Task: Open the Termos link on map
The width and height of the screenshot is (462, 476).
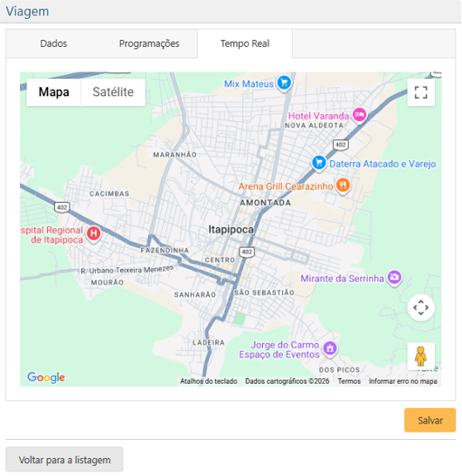Action: tap(349, 381)
